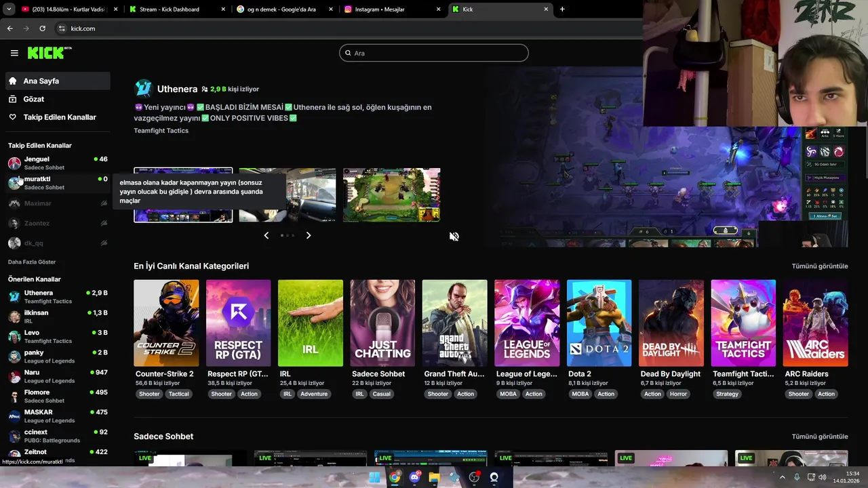The width and height of the screenshot is (868, 488).
Task: Open recommended channel Levo
Action: (x=58, y=336)
